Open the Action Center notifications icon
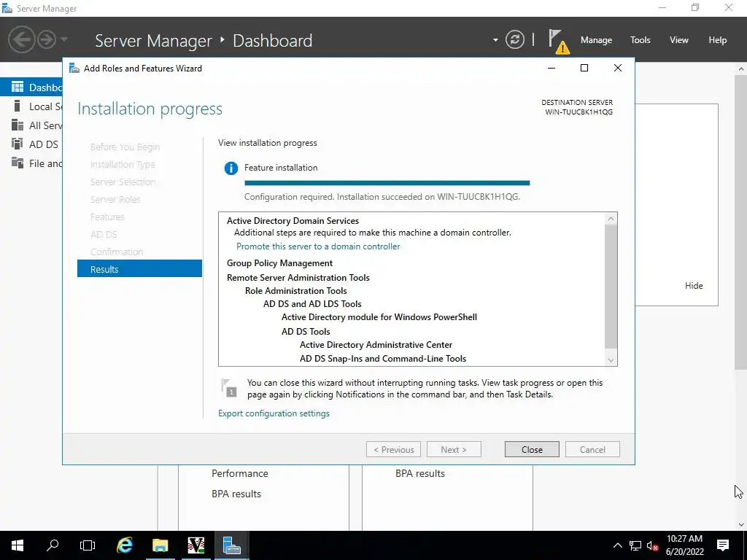This screenshot has height=560, width=747. 723,545
